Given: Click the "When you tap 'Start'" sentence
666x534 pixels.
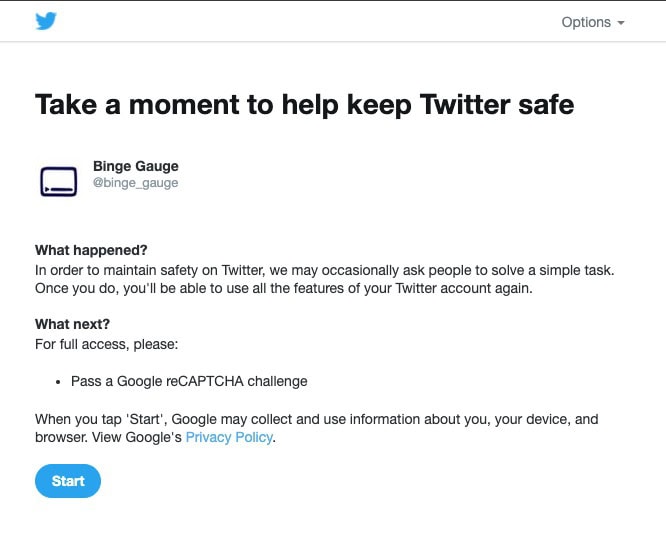Looking at the screenshot, I should tap(316, 419).
